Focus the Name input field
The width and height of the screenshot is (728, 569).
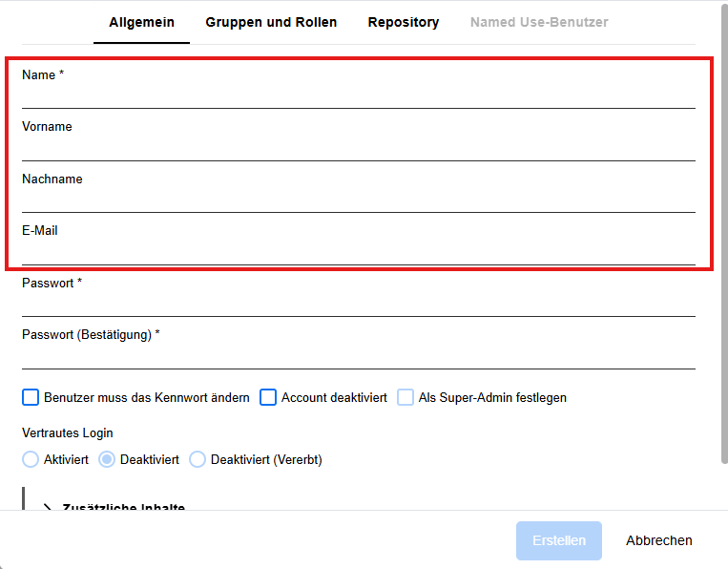pyautogui.click(x=358, y=96)
